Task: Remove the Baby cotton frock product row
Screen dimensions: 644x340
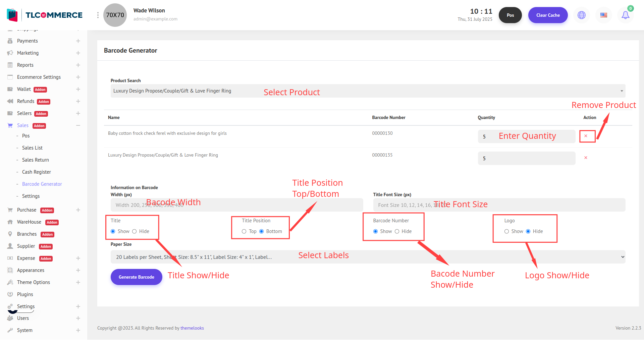Action: pos(586,136)
